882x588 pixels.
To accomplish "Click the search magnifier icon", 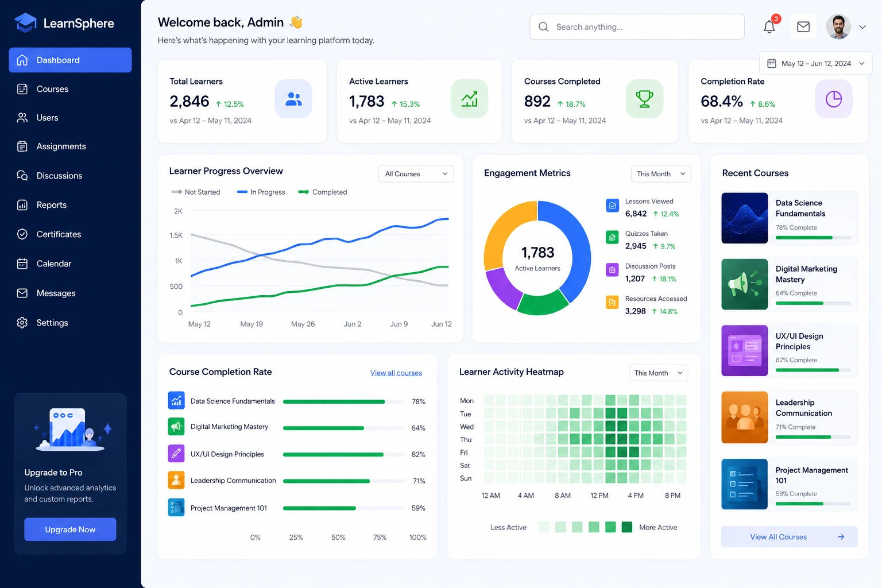I will click(543, 26).
